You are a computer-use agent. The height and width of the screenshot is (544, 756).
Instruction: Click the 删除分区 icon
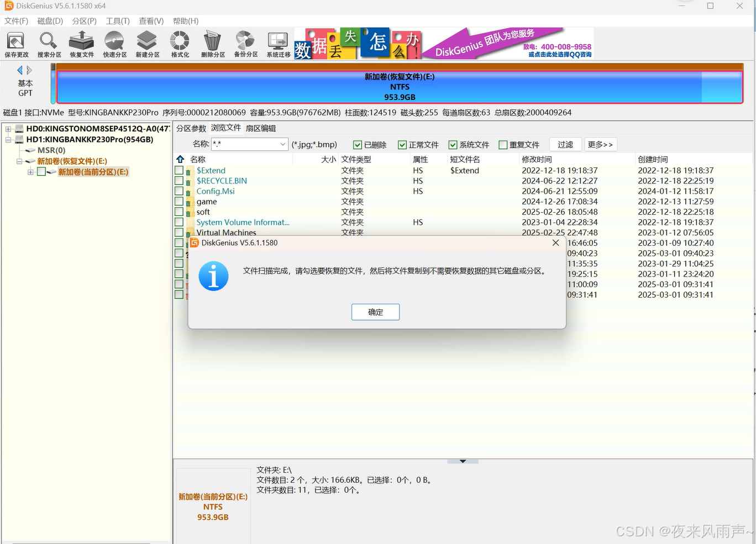[x=213, y=44]
